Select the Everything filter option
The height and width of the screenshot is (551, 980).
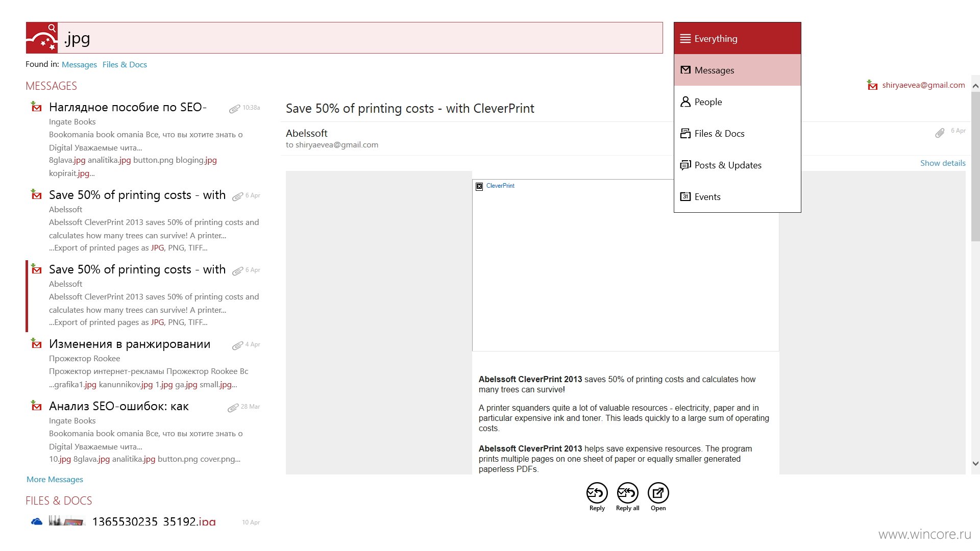(x=737, y=38)
